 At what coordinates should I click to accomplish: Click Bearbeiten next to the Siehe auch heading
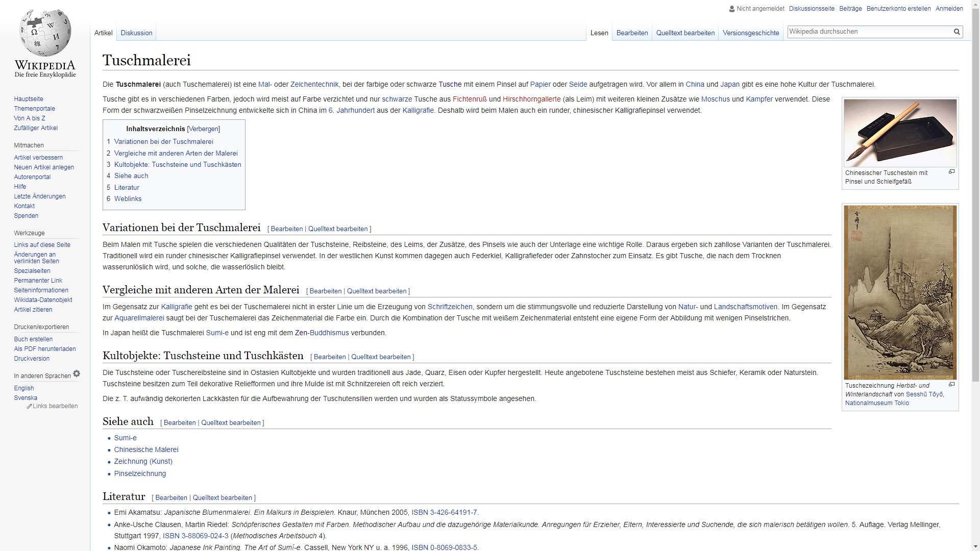[180, 423]
